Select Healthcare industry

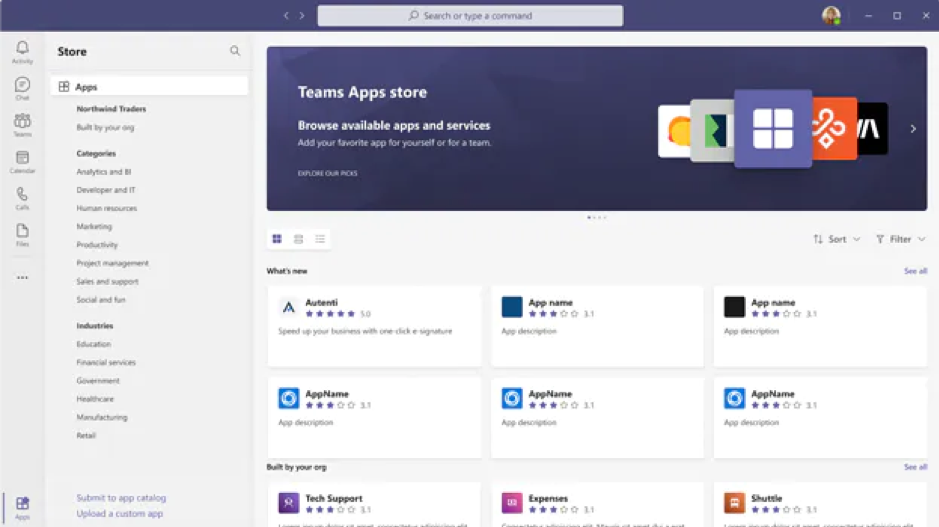pos(95,399)
